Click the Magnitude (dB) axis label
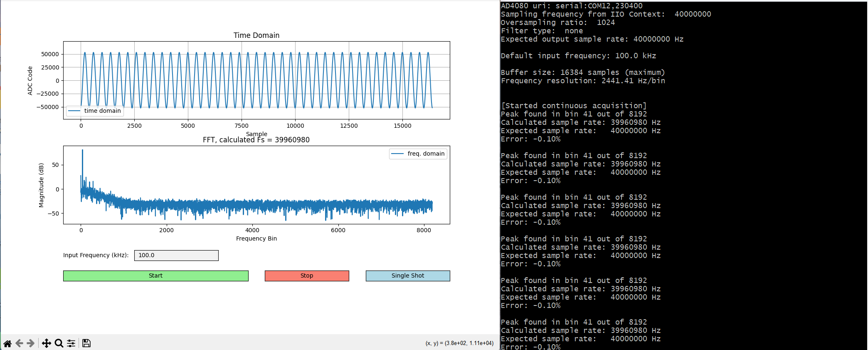 pyautogui.click(x=41, y=185)
